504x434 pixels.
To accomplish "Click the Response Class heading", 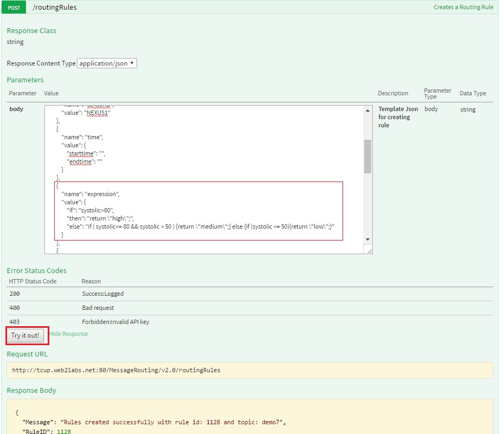I will [31, 31].
